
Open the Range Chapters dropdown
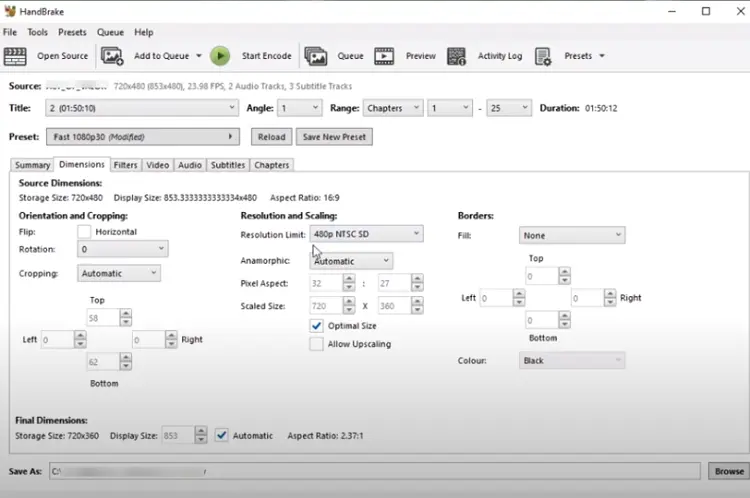click(x=393, y=108)
